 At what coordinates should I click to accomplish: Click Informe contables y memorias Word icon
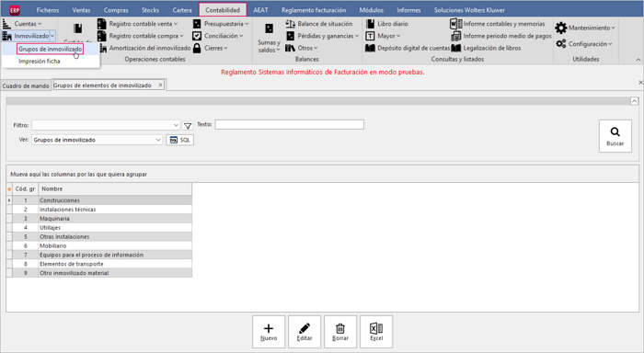click(456, 24)
